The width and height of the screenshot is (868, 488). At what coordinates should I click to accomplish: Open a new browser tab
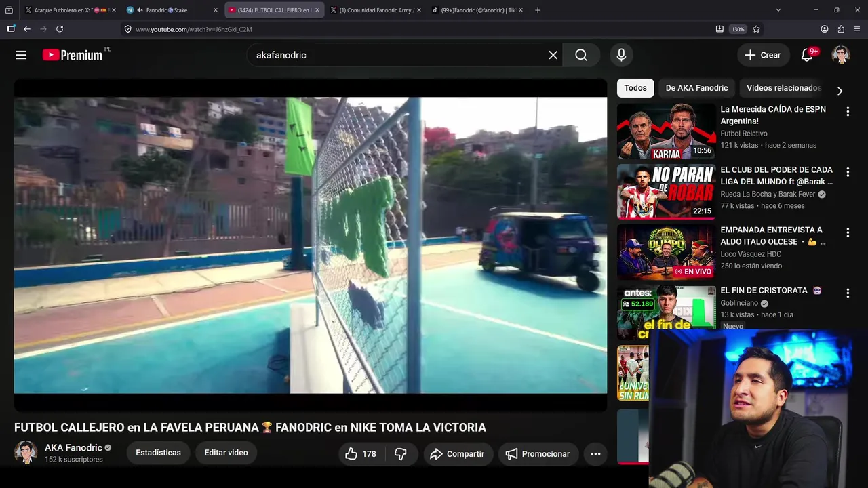(x=538, y=10)
